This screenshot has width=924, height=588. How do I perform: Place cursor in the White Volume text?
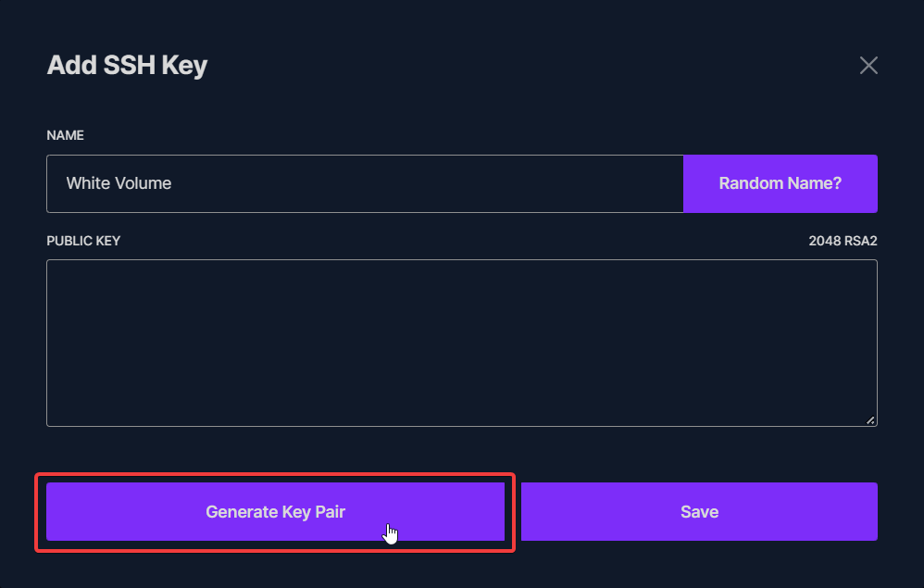click(119, 183)
